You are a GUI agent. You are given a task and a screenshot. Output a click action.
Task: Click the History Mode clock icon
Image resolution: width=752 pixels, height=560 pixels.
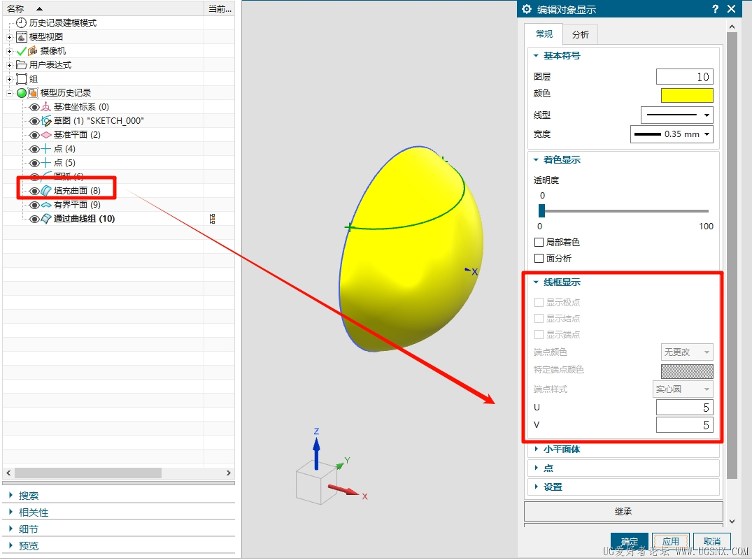tap(21, 22)
